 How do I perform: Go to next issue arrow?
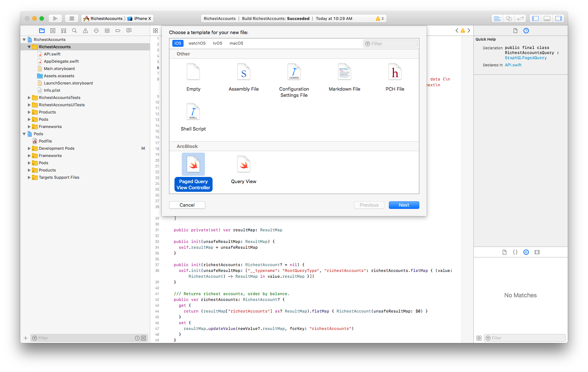(469, 31)
